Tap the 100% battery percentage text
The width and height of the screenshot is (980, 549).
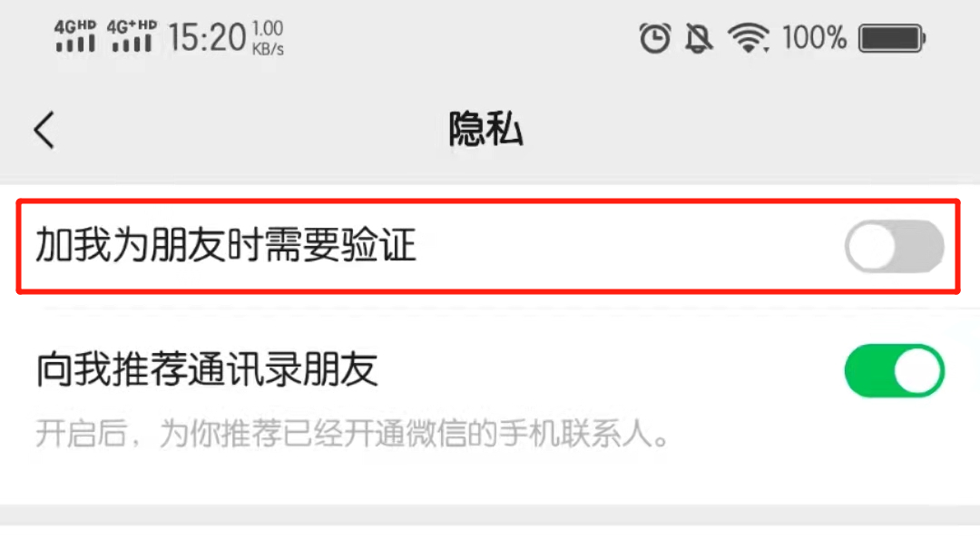coord(814,38)
